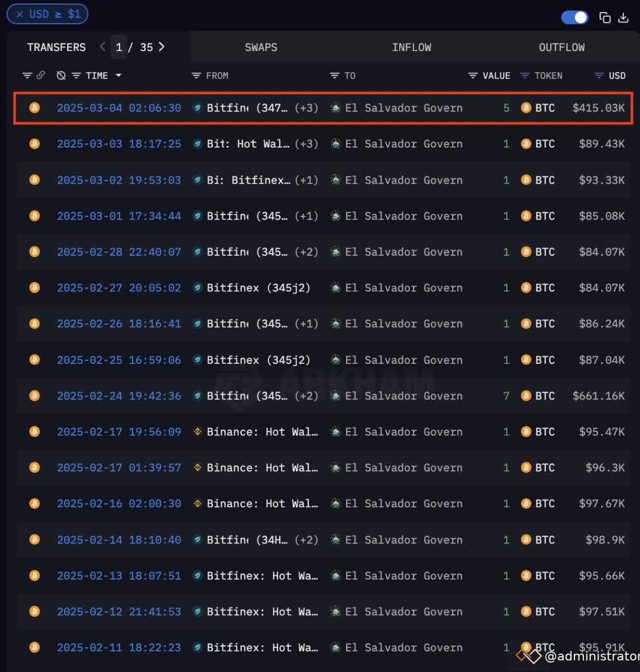Expand (+1) senders in 2025-03-02 row

pos(306,180)
